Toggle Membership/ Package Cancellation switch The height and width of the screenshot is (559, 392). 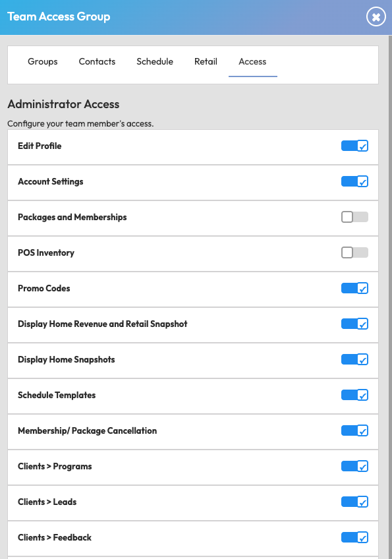[354, 430]
